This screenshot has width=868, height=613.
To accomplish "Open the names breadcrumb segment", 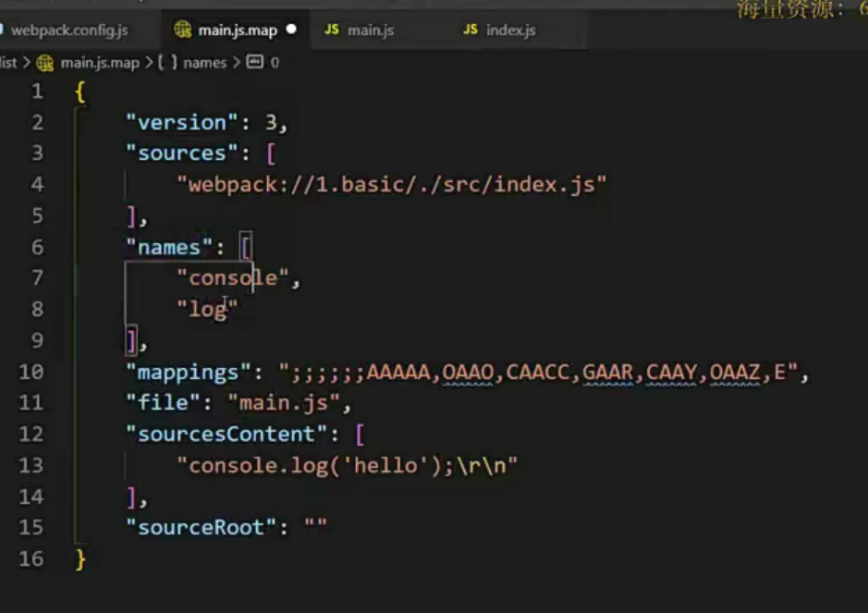I will [205, 63].
